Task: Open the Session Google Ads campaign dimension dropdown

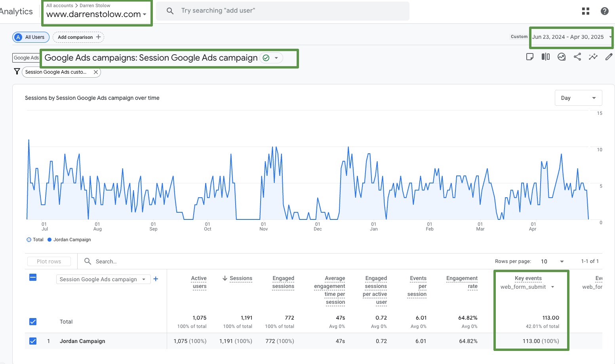Action: [x=103, y=279]
